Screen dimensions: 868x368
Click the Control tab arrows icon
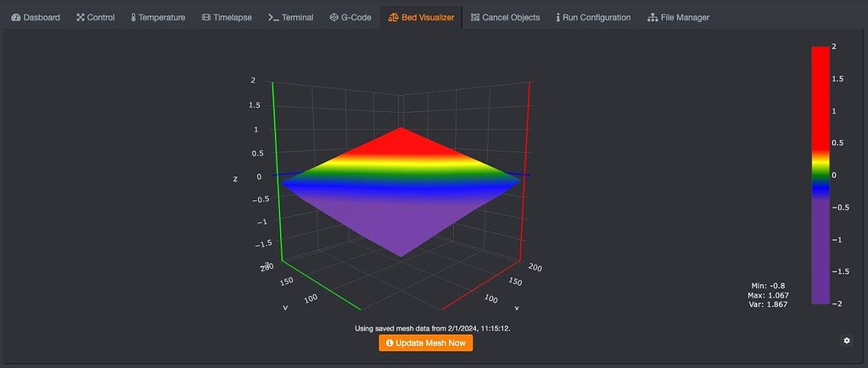(80, 17)
